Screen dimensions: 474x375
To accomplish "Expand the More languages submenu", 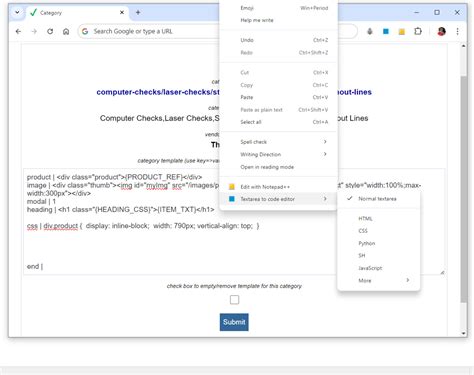I will click(x=378, y=280).
